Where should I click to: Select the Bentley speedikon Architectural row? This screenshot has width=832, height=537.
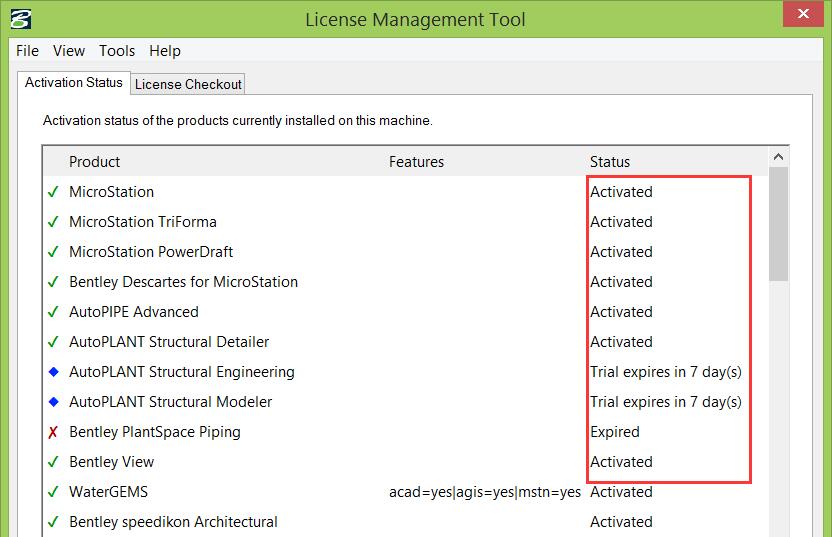tap(173, 522)
